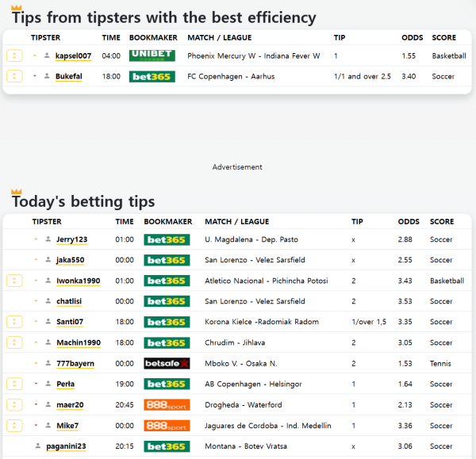The width and height of the screenshot is (476, 459).
Task: Expand the Mike7 row toggle
Action: tap(14, 426)
